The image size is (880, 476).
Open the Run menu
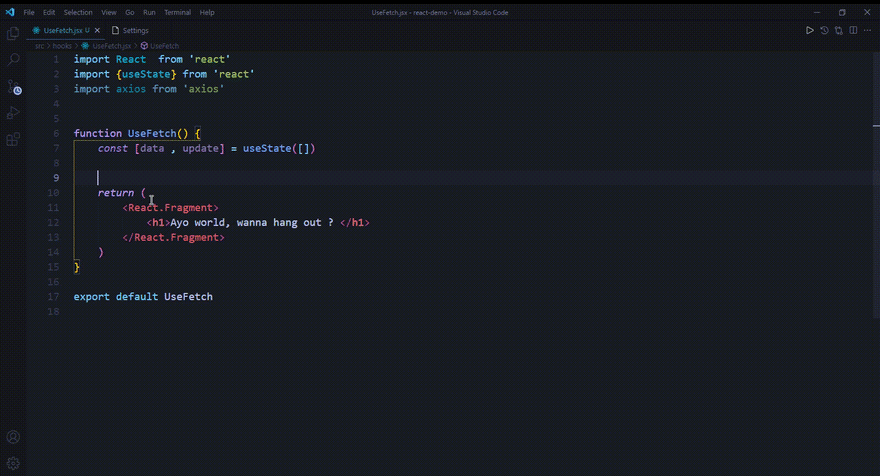(149, 12)
